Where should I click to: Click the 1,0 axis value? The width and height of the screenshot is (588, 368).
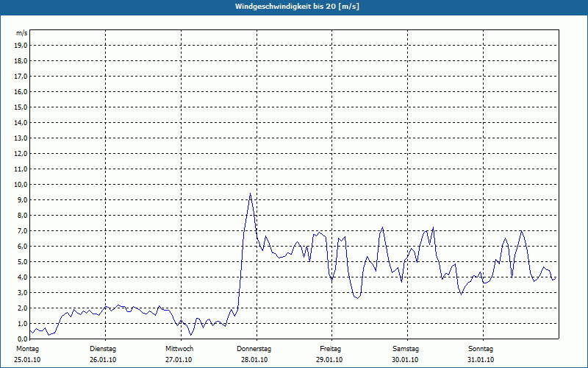coord(22,323)
